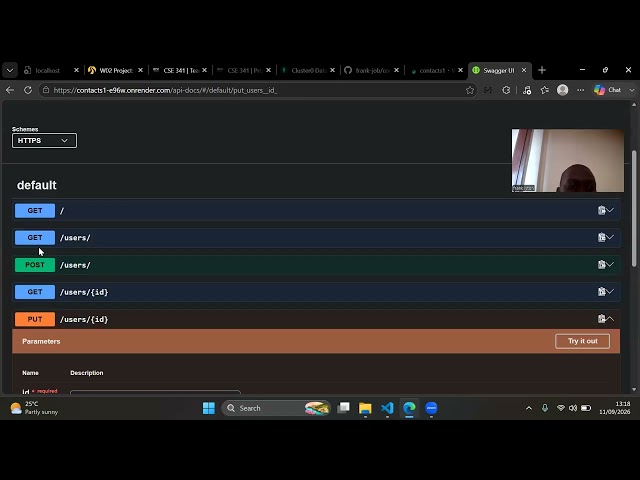Open the tab search dropdown arrow

pyautogui.click(x=10, y=70)
